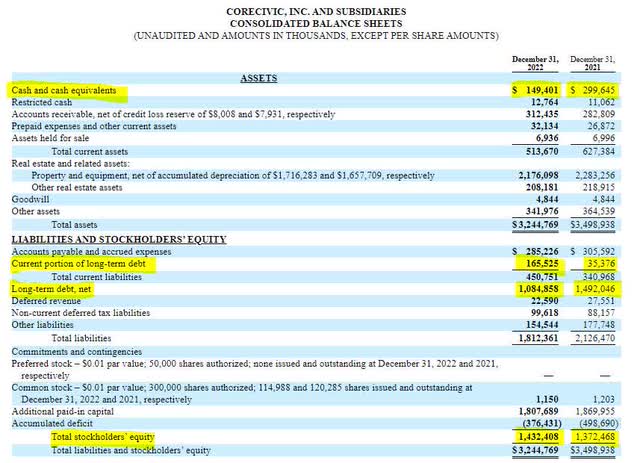Click 'Total liabilities and stockholders' equity' label

(x=131, y=450)
